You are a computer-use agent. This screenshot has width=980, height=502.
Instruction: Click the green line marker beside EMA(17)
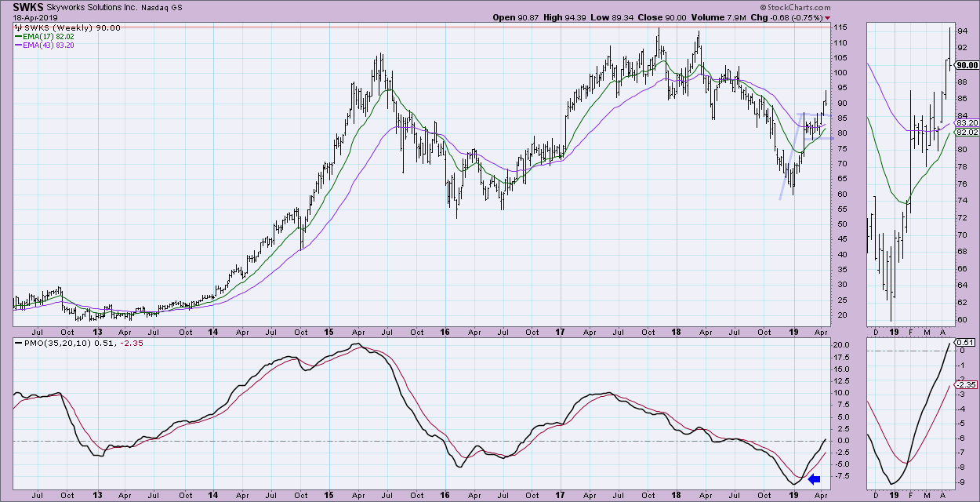pos(19,37)
